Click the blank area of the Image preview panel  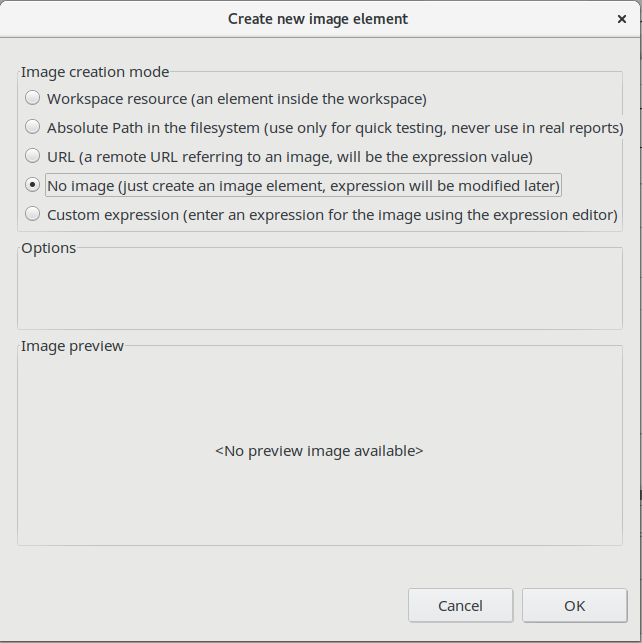click(x=319, y=510)
